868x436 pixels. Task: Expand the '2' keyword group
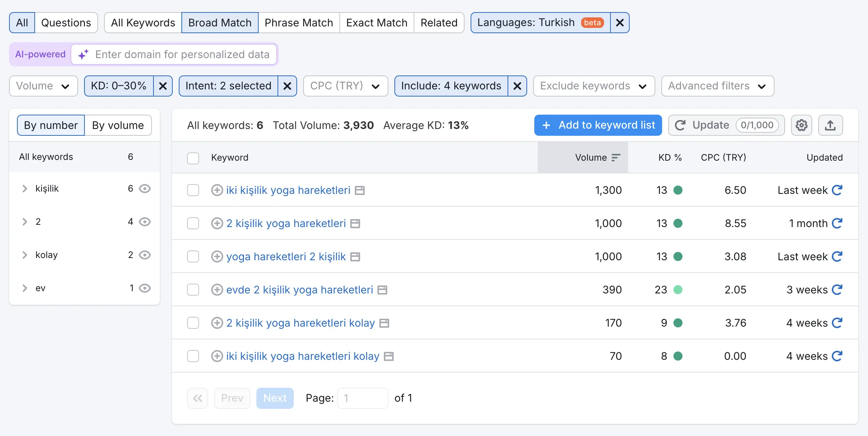tap(25, 222)
